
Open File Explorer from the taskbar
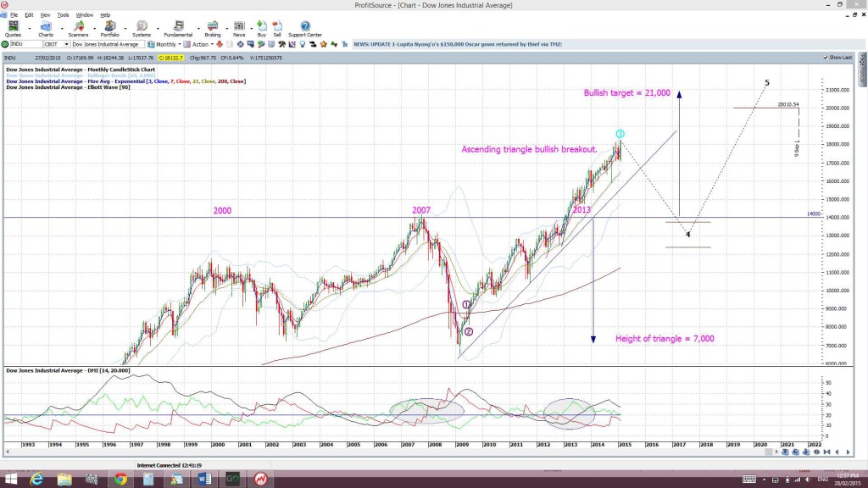[64, 480]
